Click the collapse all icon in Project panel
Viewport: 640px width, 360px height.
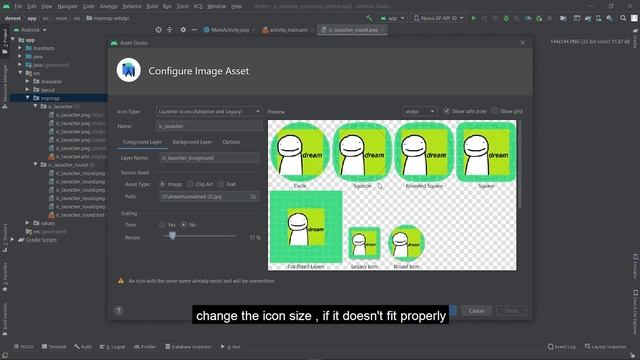point(170,30)
